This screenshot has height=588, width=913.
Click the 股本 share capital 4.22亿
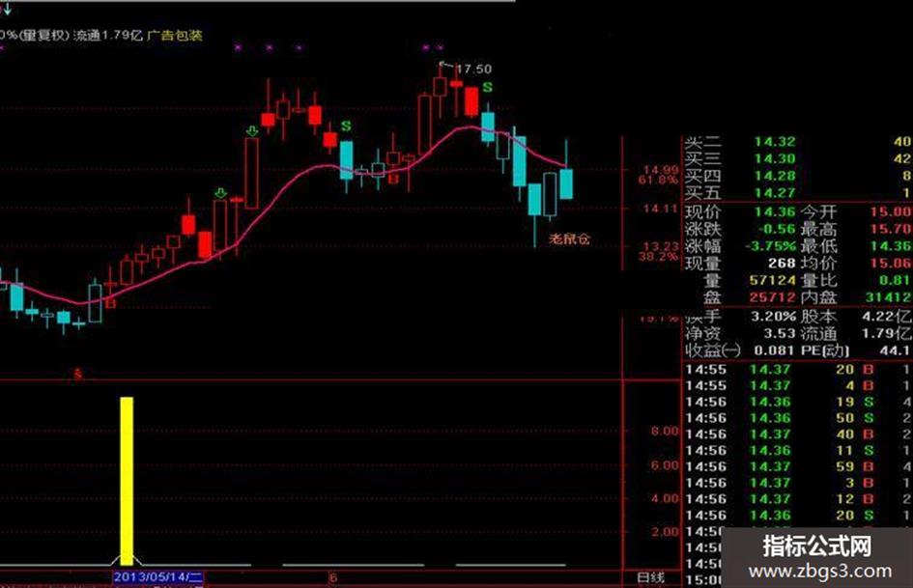click(887, 316)
